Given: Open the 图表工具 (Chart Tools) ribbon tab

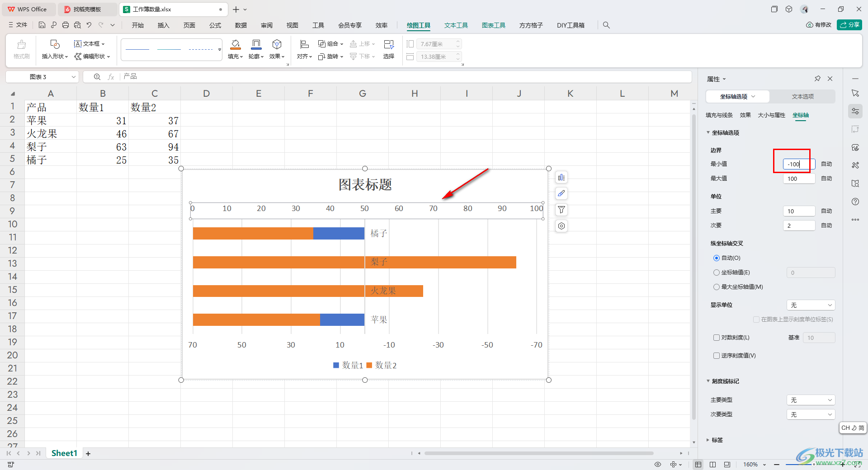Looking at the screenshot, I should click(x=494, y=25).
